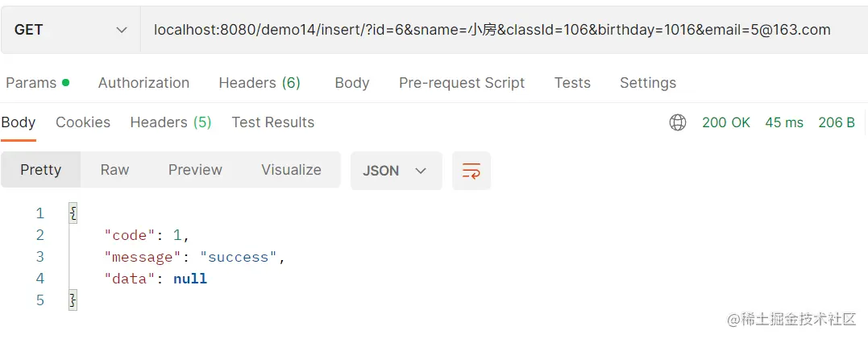Image resolution: width=868 pixels, height=339 pixels.
Task: Select the response Body tab
Action: coord(19,122)
